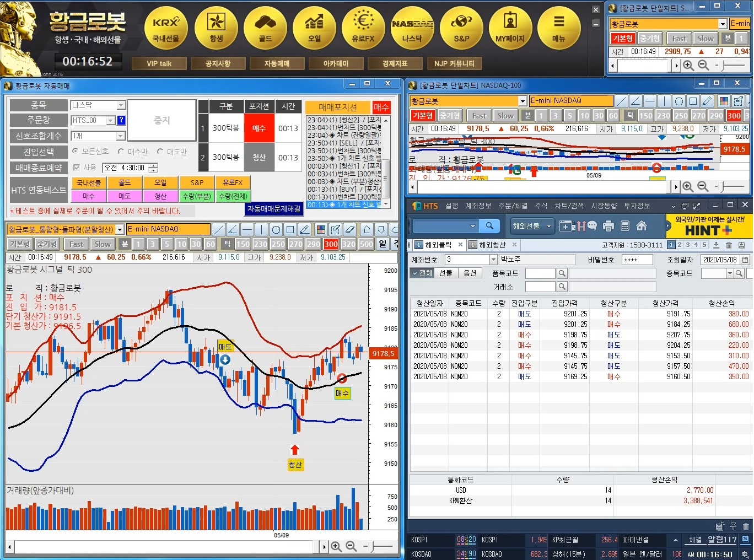Select pencil tool in bottom-left chart
Viewport: 754px width, 560px height.
click(305, 229)
